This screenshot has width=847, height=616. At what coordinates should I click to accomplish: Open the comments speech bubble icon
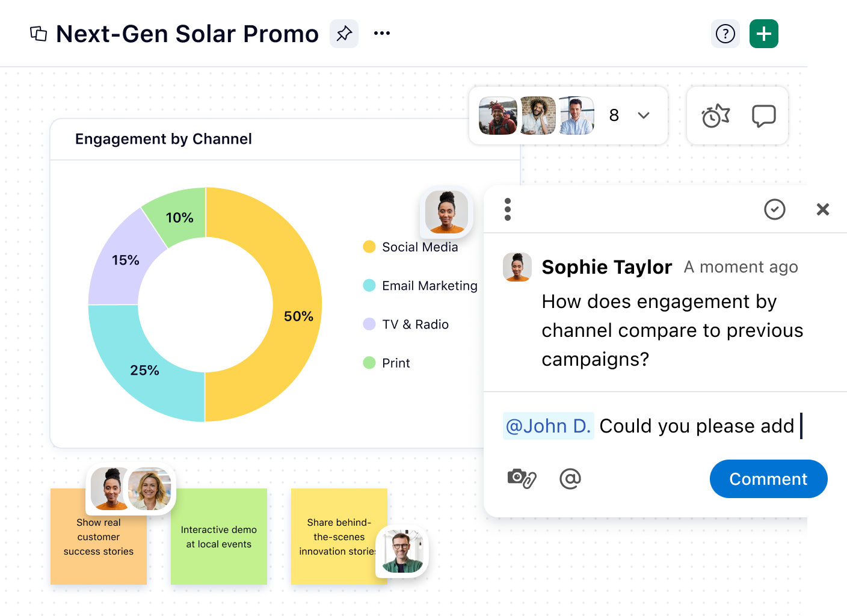click(763, 115)
